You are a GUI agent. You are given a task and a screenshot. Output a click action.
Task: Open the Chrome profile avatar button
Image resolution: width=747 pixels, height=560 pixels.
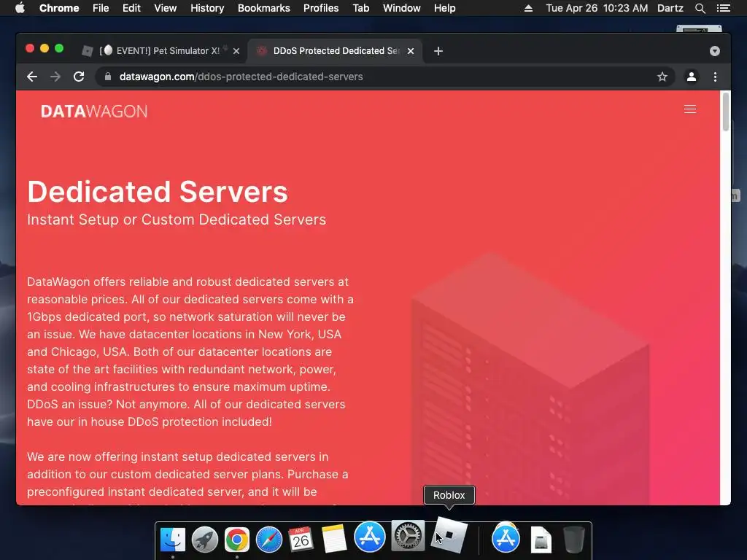point(692,77)
